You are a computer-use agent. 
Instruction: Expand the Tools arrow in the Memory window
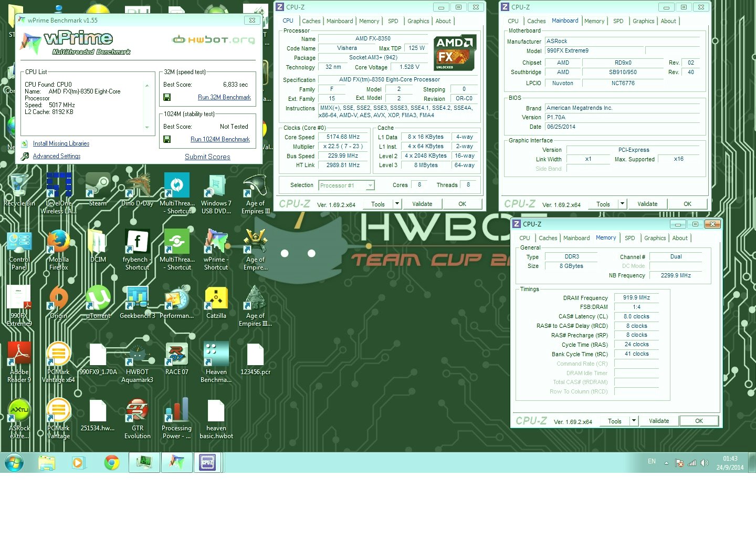[634, 421]
